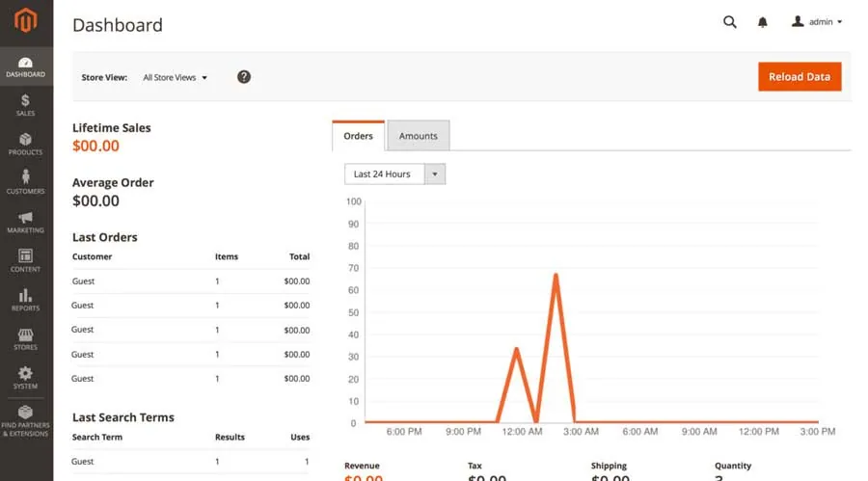Click the Total column header
The width and height of the screenshot is (868, 481).
point(299,256)
